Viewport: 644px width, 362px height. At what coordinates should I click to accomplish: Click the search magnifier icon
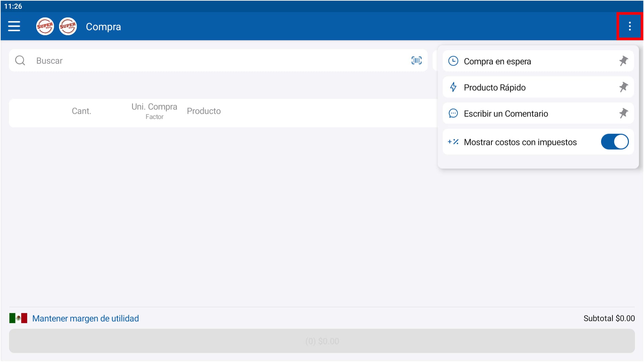(x=20, y=60)
